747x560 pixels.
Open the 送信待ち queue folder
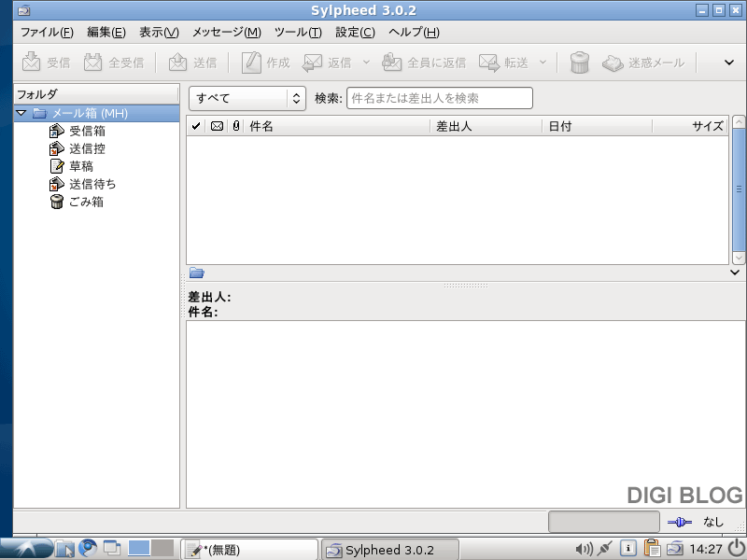click(92, 184)
